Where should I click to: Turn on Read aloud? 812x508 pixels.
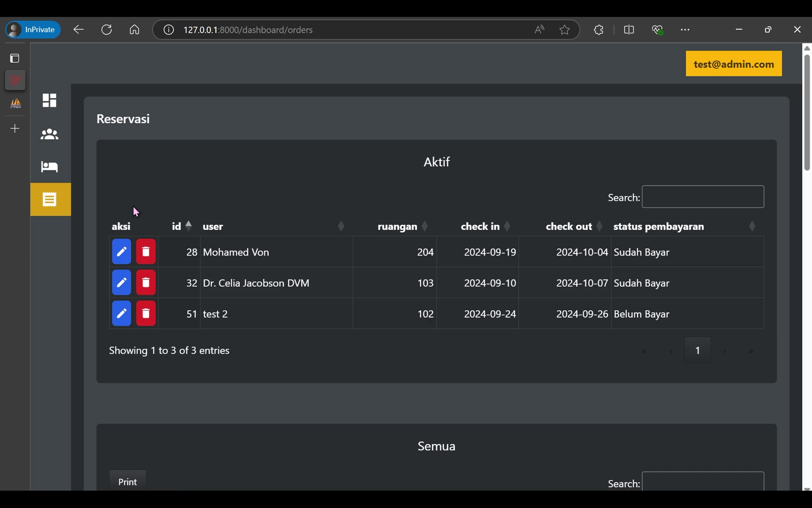539,30
